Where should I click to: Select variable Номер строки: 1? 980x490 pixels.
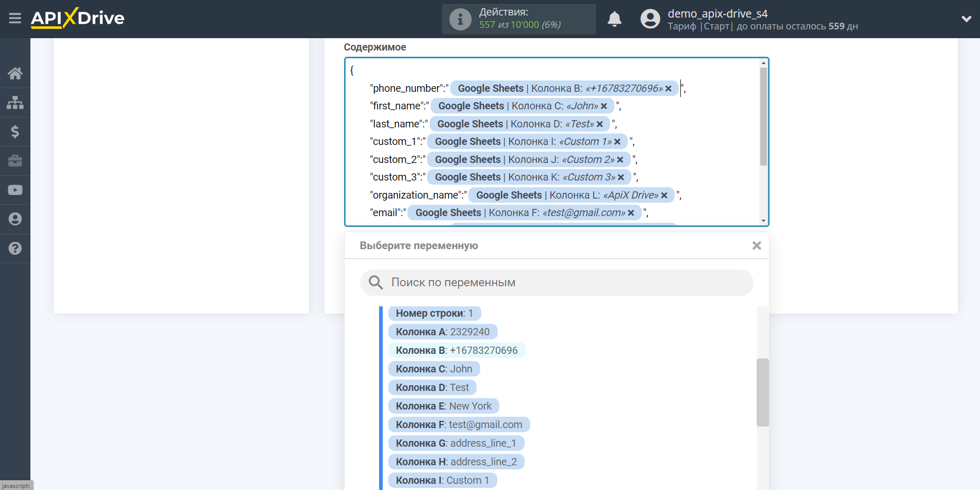pos(434,313)
